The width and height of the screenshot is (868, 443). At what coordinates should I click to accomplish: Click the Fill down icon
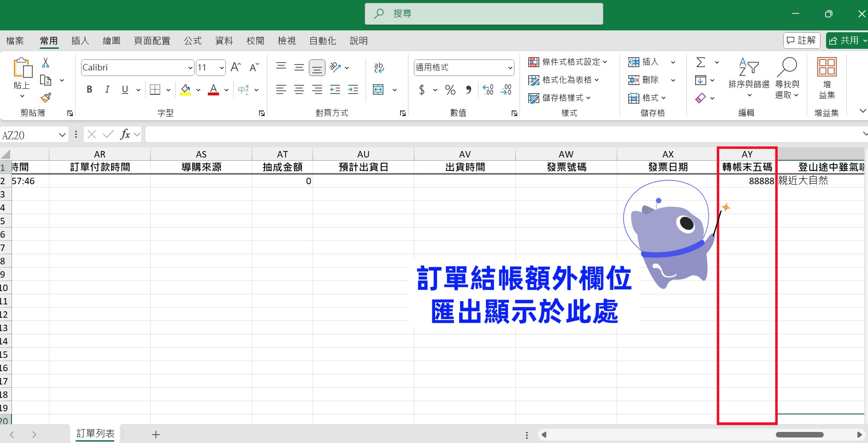click(x=701, y=80)
